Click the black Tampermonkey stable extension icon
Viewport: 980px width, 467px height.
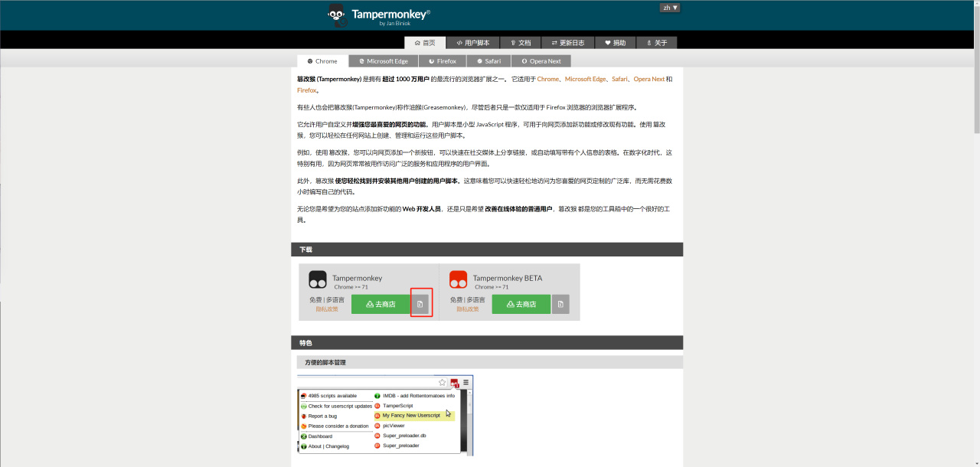point(318,279)
